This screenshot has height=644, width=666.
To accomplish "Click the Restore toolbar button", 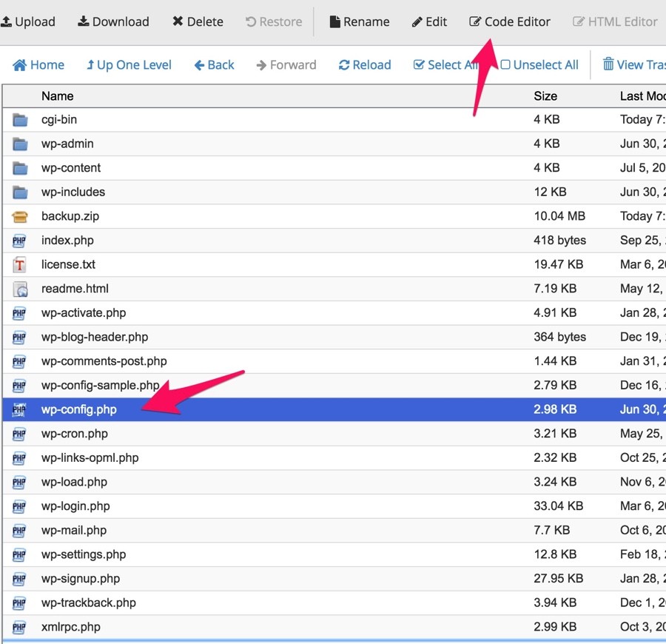I will tap(274, 21).
